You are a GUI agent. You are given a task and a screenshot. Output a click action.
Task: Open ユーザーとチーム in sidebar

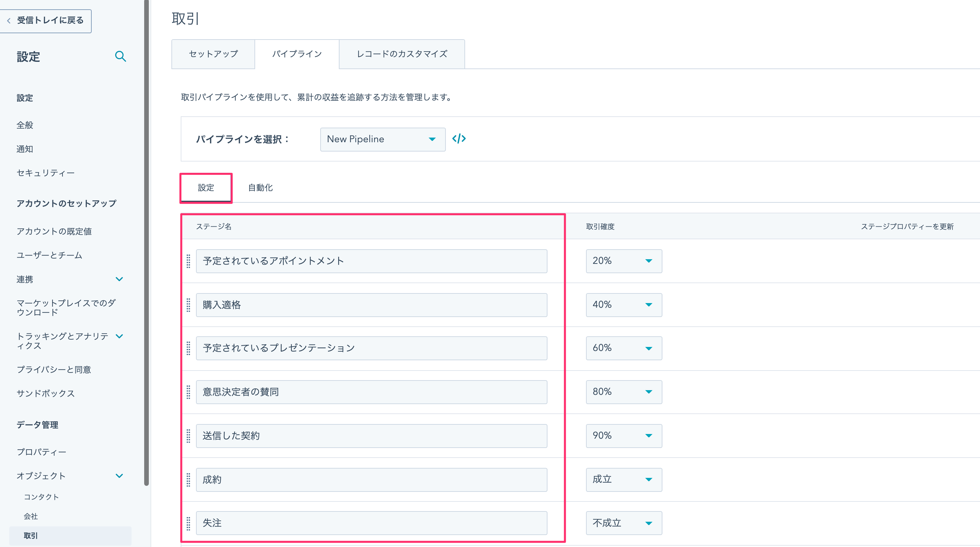[x=49, y=256]
